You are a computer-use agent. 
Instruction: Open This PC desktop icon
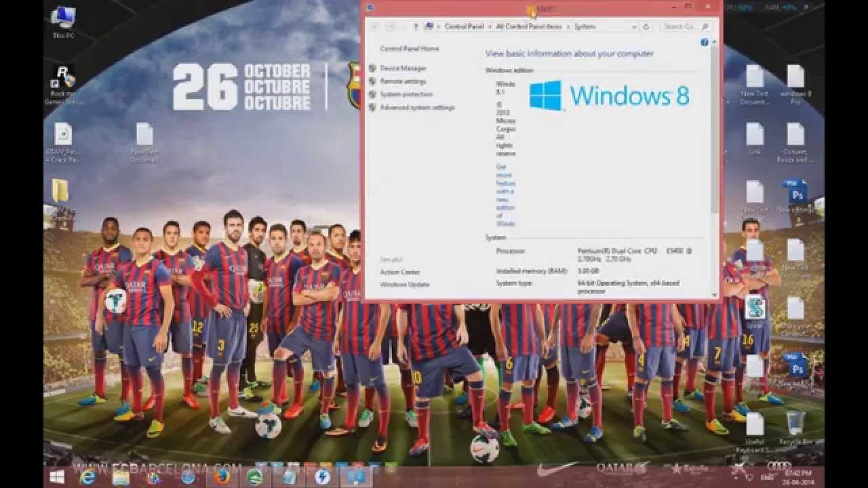tap(63, 22)
